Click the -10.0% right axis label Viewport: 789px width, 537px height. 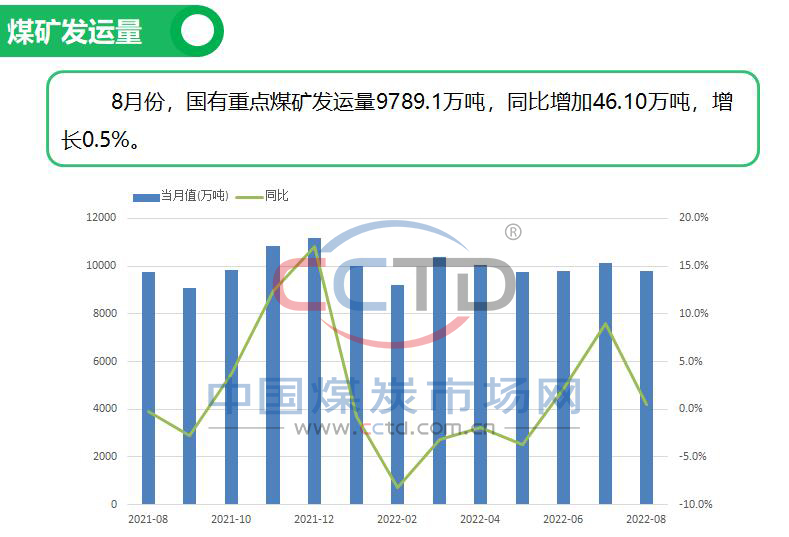coord(695,504)
